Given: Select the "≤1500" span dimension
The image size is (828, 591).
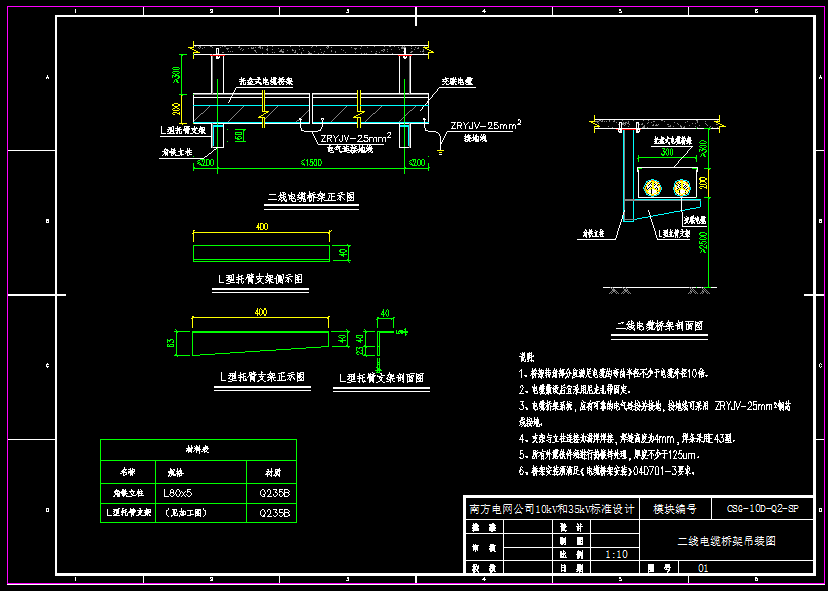Looking at the screenshot, I should (x=311, y=163).
